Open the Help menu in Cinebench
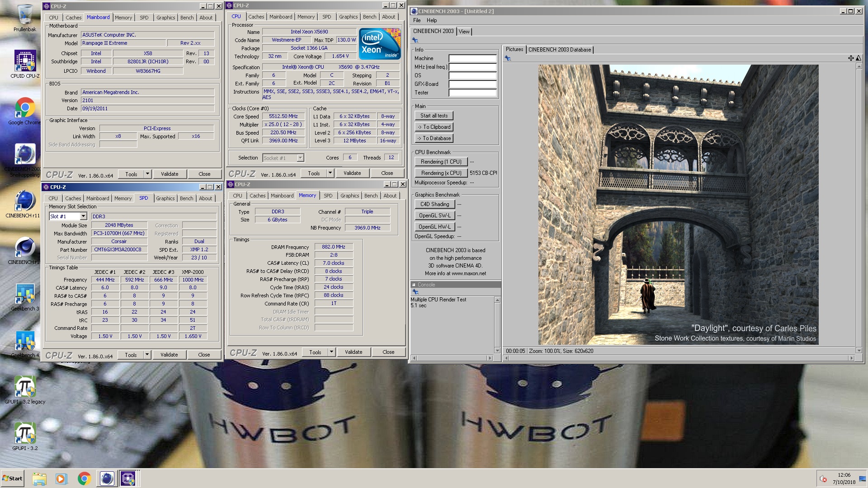Image resolution: width=868 pixels, height=488 pixels. point(432,20)
